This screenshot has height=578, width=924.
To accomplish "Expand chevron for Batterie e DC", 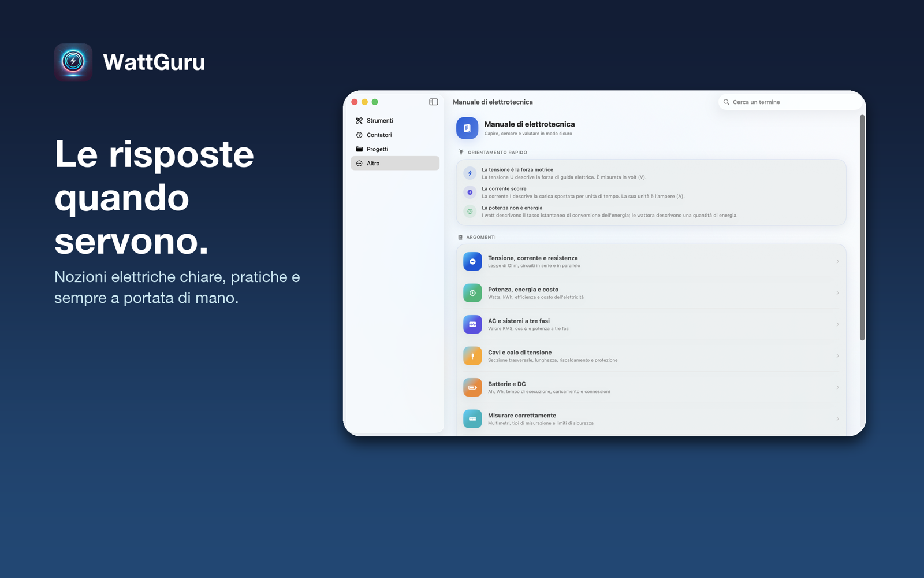I will pos(837,387).
